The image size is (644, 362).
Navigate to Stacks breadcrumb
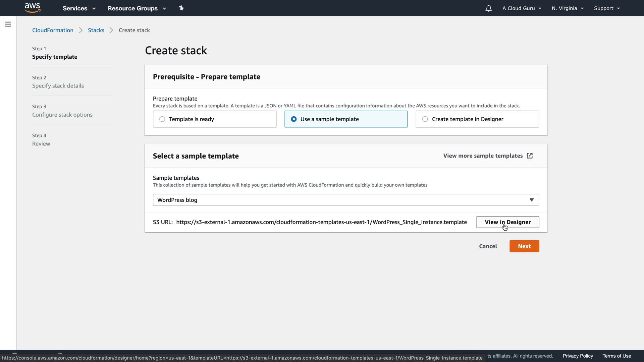[x=96, y=30]
